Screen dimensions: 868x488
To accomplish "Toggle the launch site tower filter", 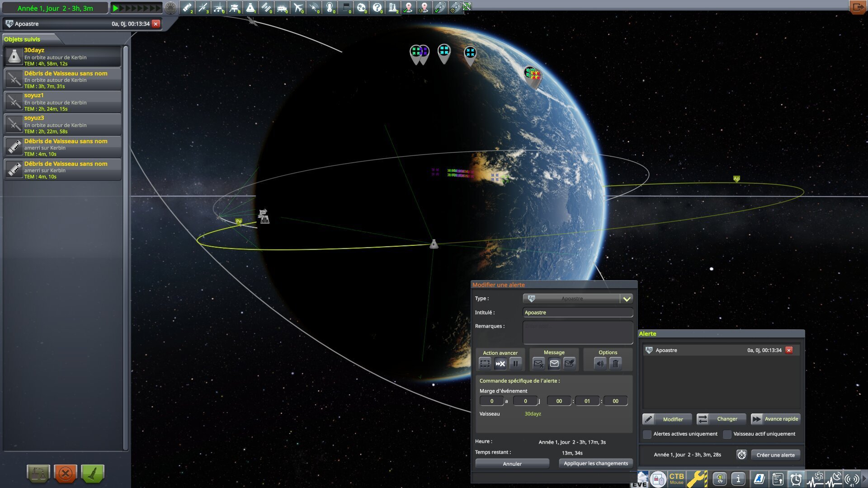I will coord(393,8).
